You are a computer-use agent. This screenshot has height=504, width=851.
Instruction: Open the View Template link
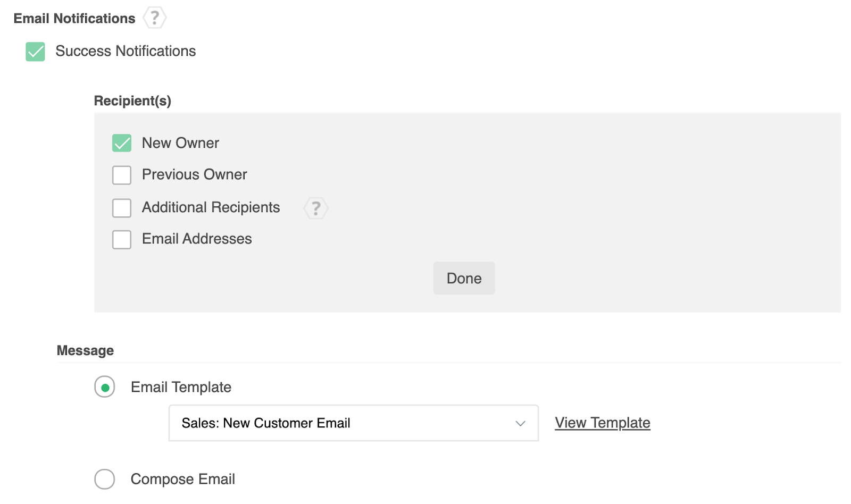click(x=602, y=423)
